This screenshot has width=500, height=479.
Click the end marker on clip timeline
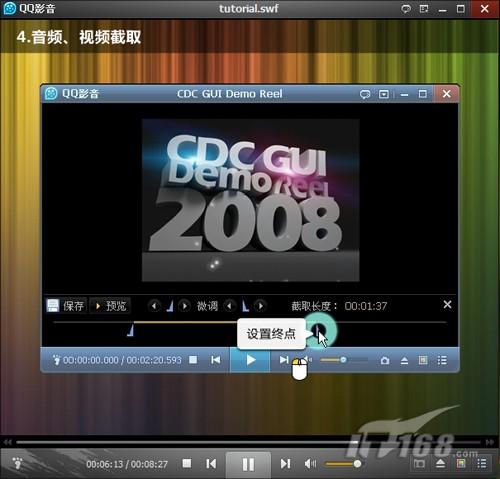(x=318, y=331)
